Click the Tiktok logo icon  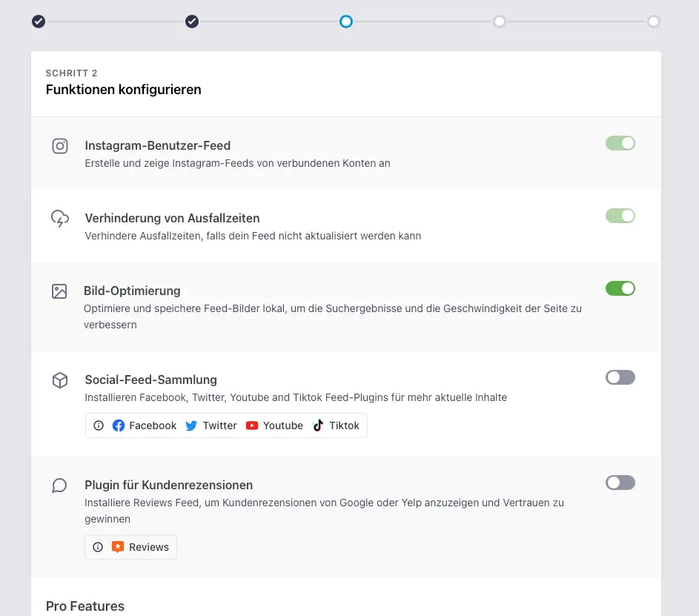click(318, 425)
